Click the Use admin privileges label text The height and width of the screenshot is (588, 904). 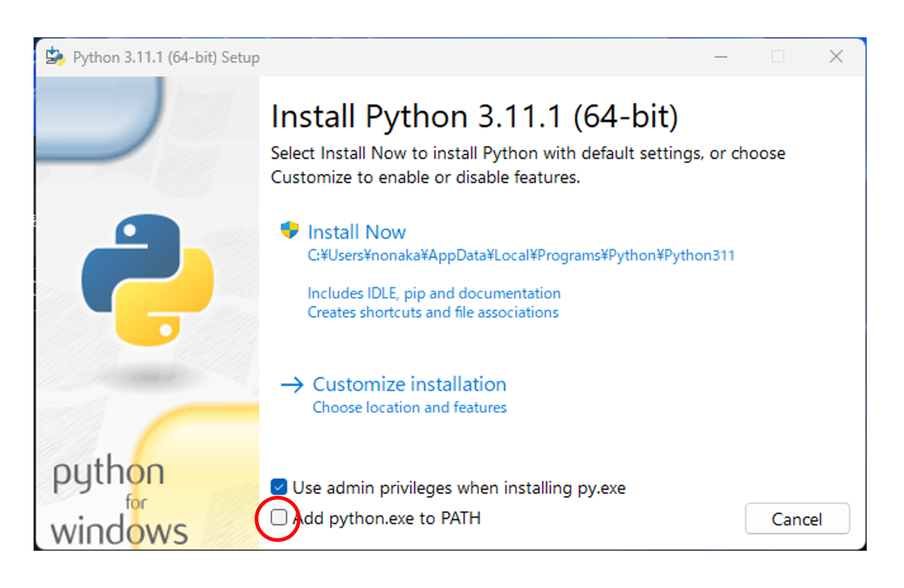point(459,488)
